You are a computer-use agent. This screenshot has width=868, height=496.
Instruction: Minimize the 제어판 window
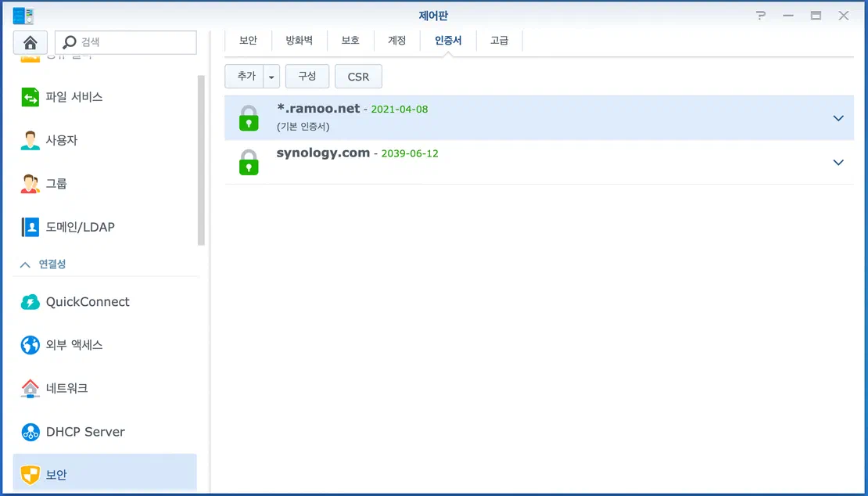[788, 16]
